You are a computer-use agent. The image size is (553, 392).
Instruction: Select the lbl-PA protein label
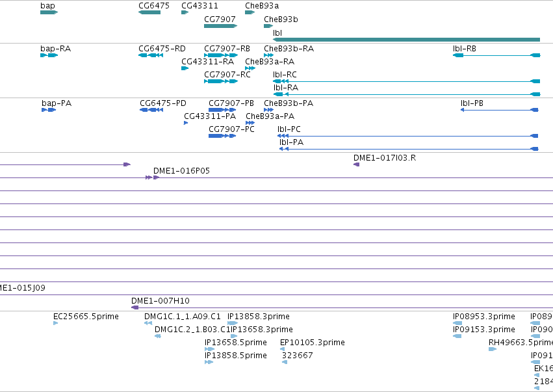pyautogui.click(x=291, y=142)
